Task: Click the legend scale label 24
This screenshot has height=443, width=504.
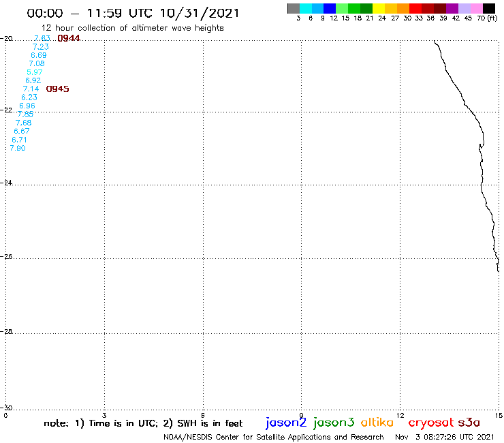Action: pyautogui.click(x=382, y=18)
